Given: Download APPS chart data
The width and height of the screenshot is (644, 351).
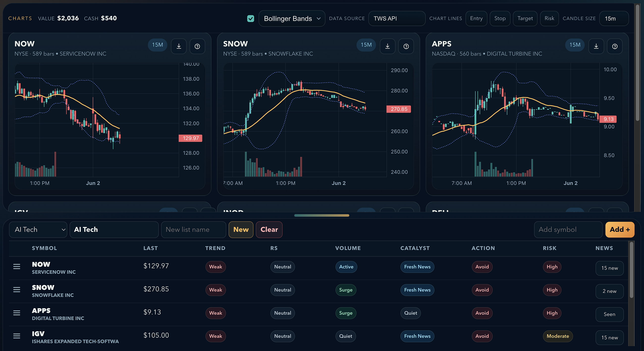Looking at the screenshot, I should pos(596,46).
